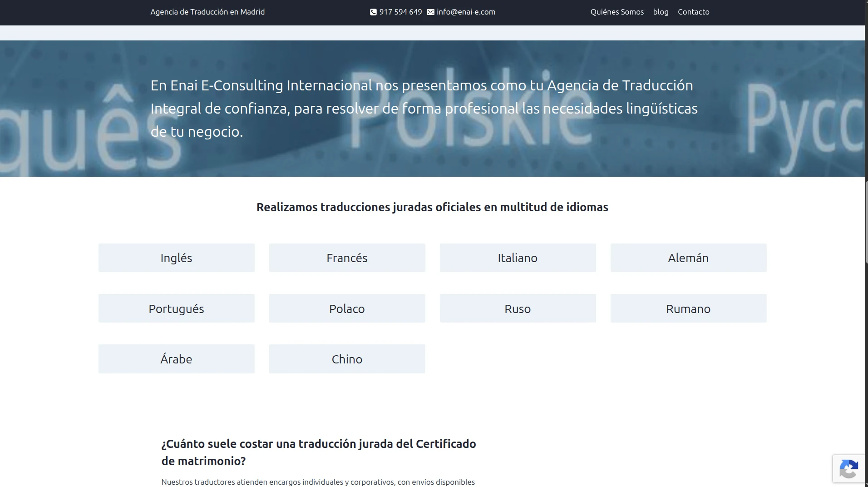Click heading about traducciones juradas oficiales
The height and width of the screenshot is (487, 868).
coord(432,207)
